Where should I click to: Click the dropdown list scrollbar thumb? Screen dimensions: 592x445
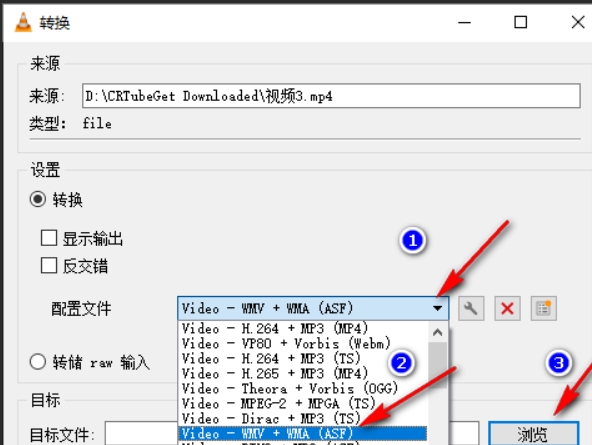(438, 365)
